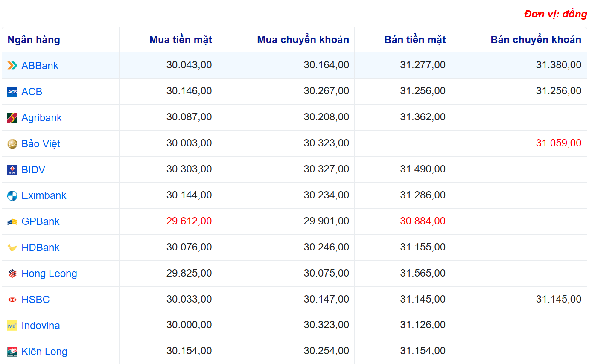Open the Agribank link
Image resolution: width=589 pixels, height=364 pixels.
click(x=41, y=118)
